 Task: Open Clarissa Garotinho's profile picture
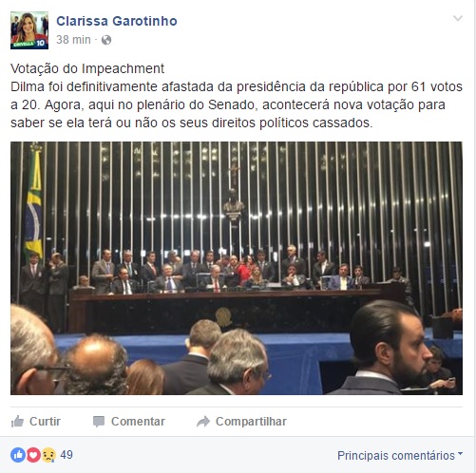click(29, 30)
